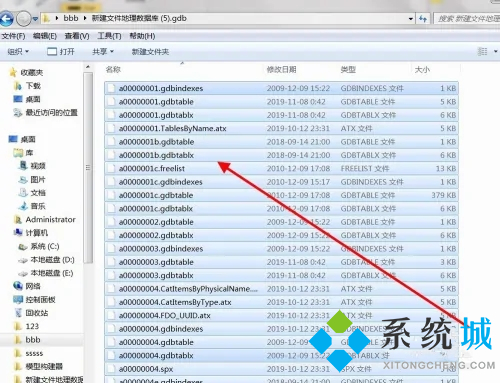Click file icon of a0000001c.gdbtablx
Image resolution: width=500 pixels, height=383 pixels.
tap(111, 208)
